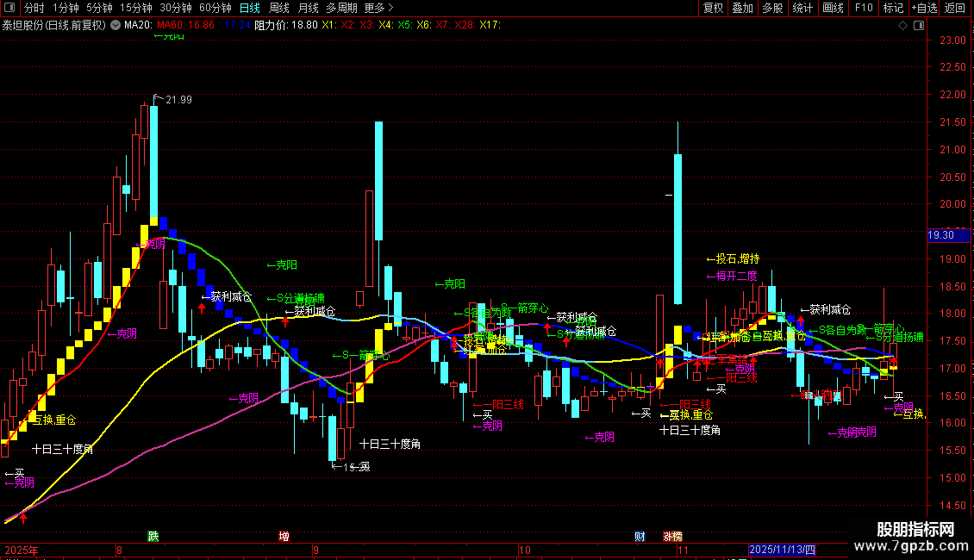Click the diamond icon above the price axis
Screen dimensions: 974x560
click(x=903, y=26)
